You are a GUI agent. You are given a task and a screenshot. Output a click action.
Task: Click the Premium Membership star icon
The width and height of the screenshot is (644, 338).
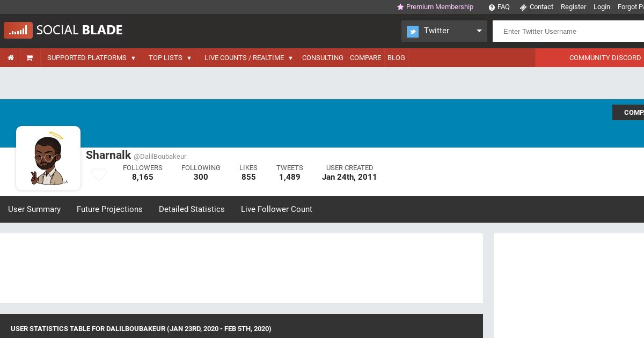400,7
